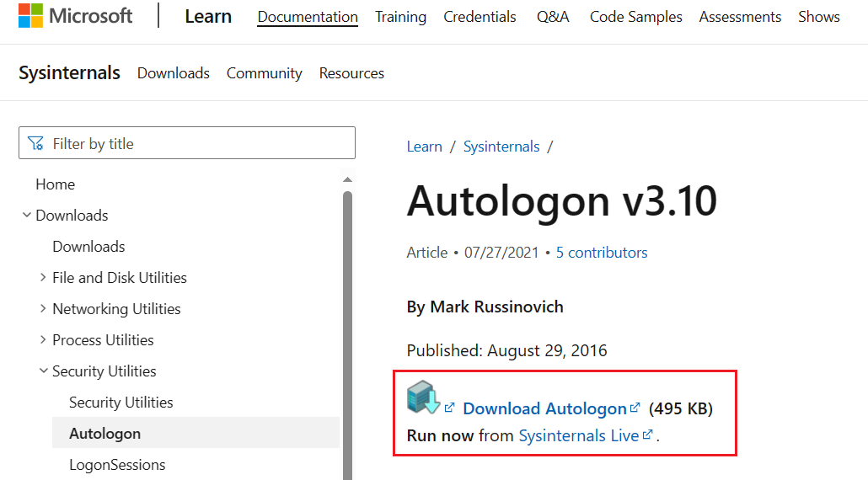The image size is (868, 480).
Task: Click the article date 07/27/2021
Action: coord(501,253)
